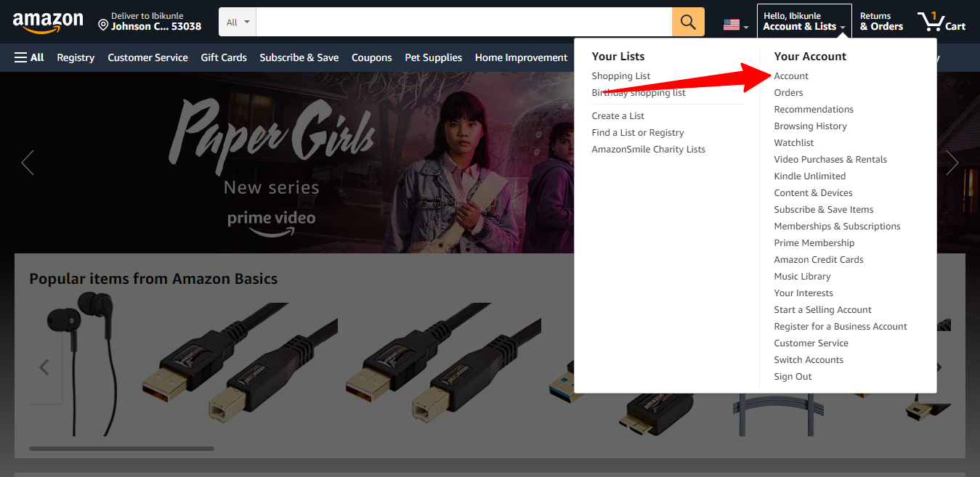Open Shopping List
The image size is (980, 477).
point(621,76)
